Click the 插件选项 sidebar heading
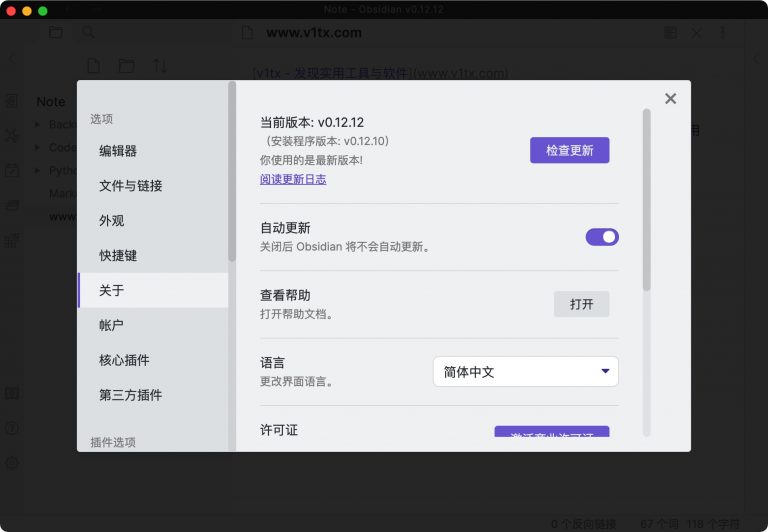 click(x=113, y=442)
